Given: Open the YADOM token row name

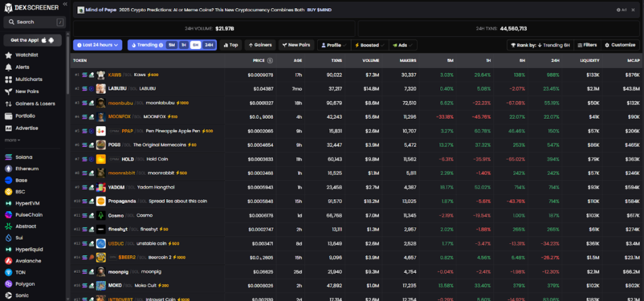Looking at the screenshot, I should click(x=116, y=187).
